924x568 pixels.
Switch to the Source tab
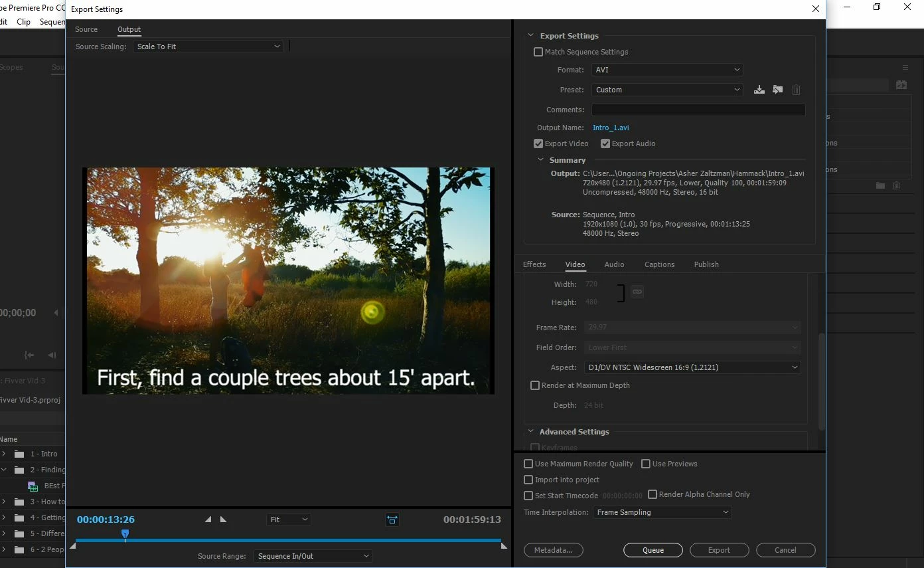(86, 29)
